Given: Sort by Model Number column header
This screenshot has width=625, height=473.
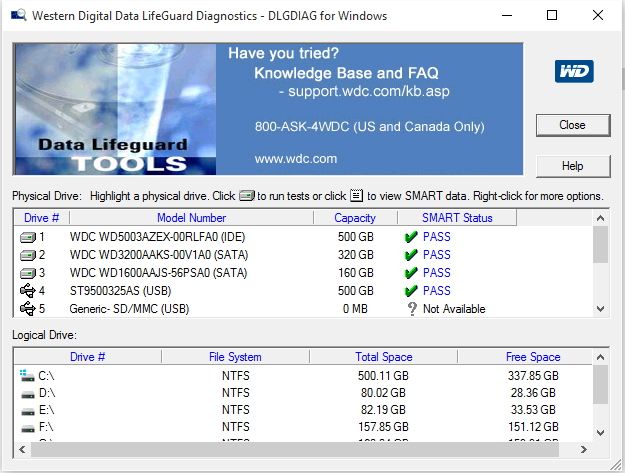Looking at the screenshot, I should click(191, 218).
